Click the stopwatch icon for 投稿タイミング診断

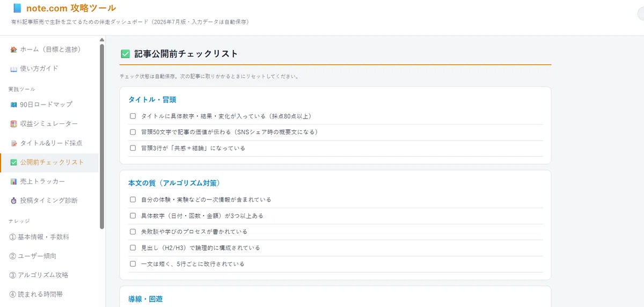[14, 201]
